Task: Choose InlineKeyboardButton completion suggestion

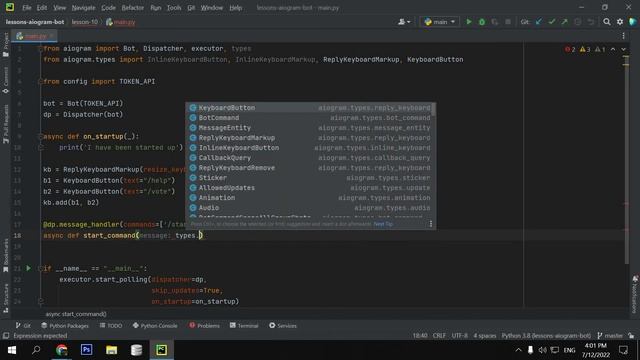Action: point(311,148)
